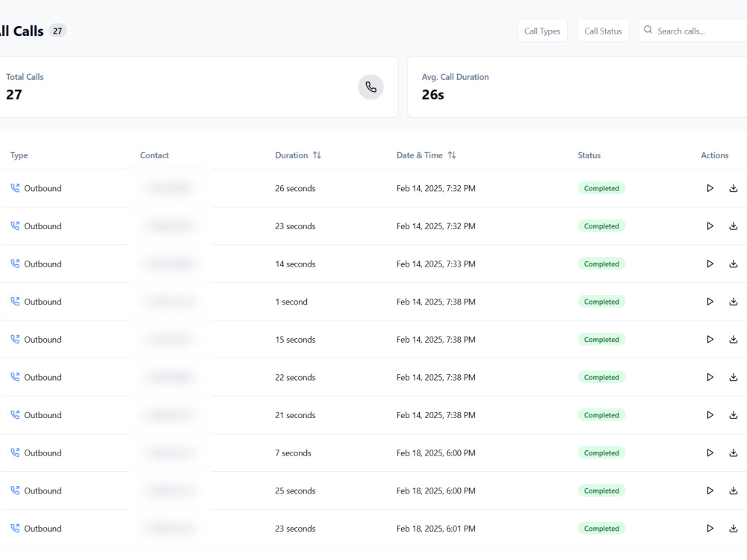This screenshot has height=560, width=747.
Task: Click the Feb 18, 2025, 6:01 PM timestamp
Action: pos(436,528)
